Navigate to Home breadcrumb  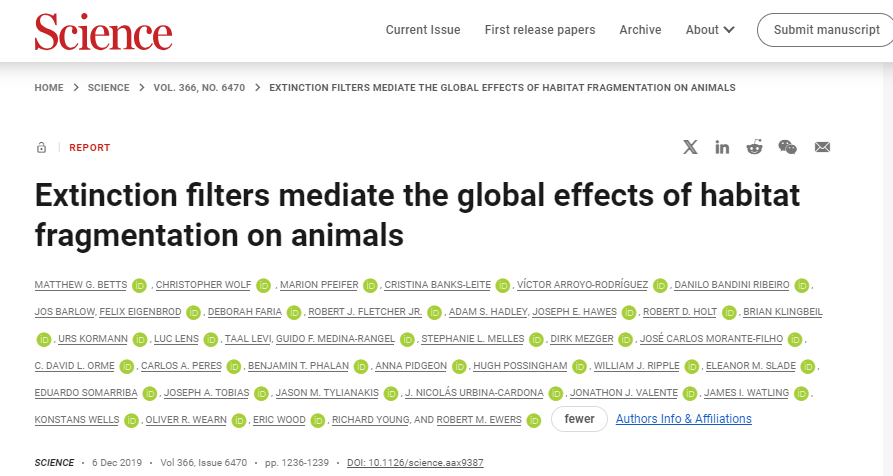[49, 88]
